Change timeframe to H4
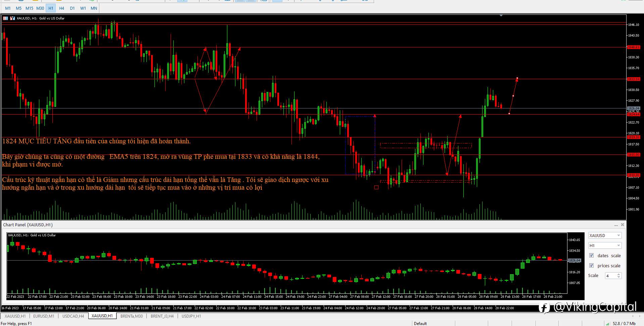This screenshot has width=644, height=326. (61, 8)
